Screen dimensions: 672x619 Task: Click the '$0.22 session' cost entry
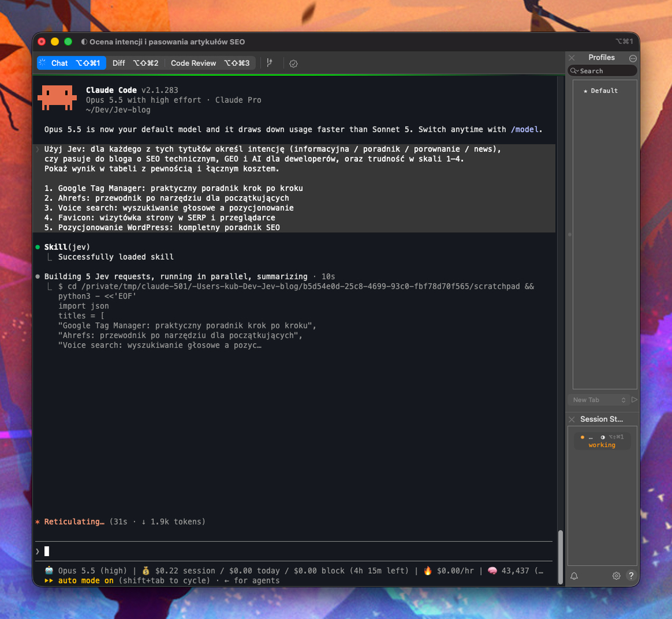(185, 571)
